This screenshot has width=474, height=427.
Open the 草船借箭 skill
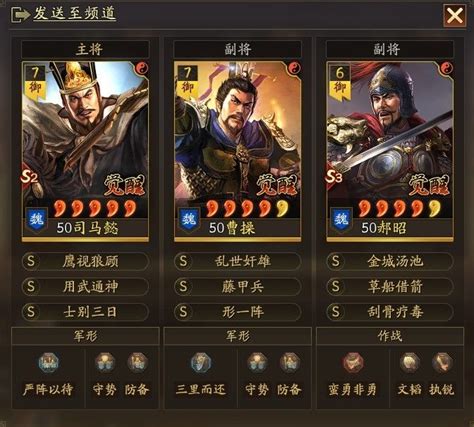pos(390,287)
